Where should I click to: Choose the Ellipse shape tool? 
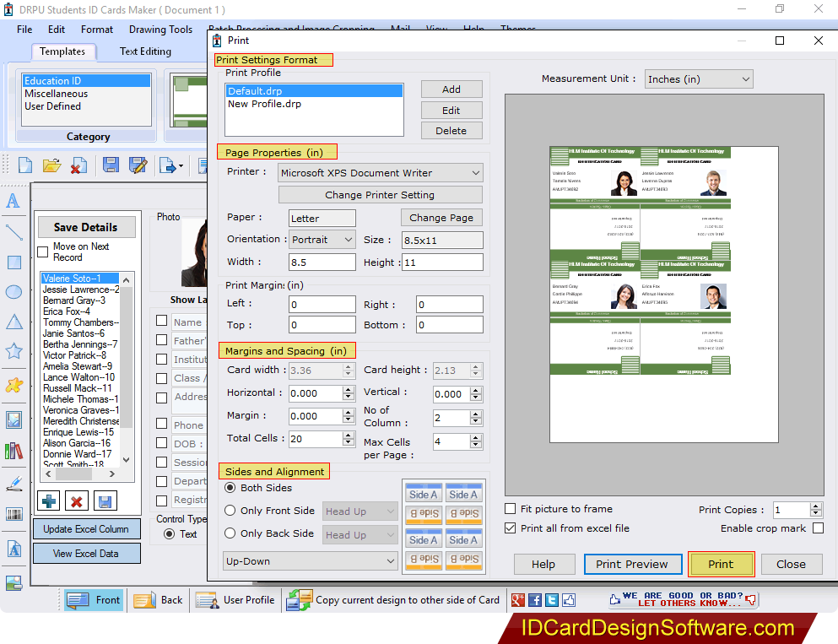click(13, 291)
